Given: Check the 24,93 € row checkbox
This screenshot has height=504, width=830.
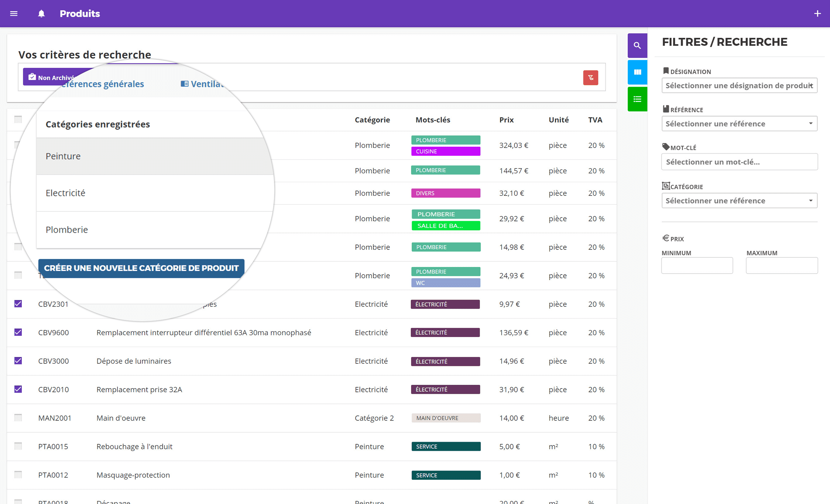Looking at the screenshot, I should 18,275.
